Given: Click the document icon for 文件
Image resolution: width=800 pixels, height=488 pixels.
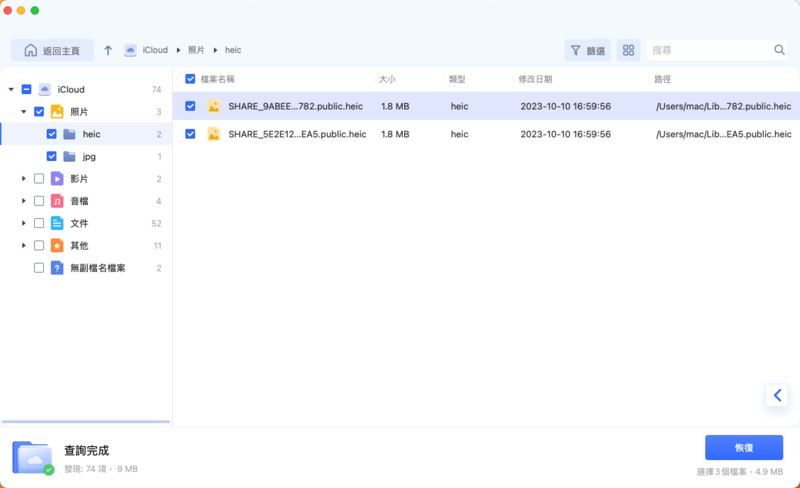Looking at the screenshot, I should (57, 223).
